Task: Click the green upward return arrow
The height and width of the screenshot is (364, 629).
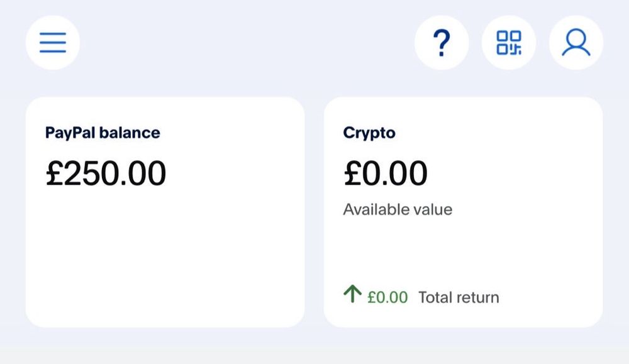Action: pos(352,294)
